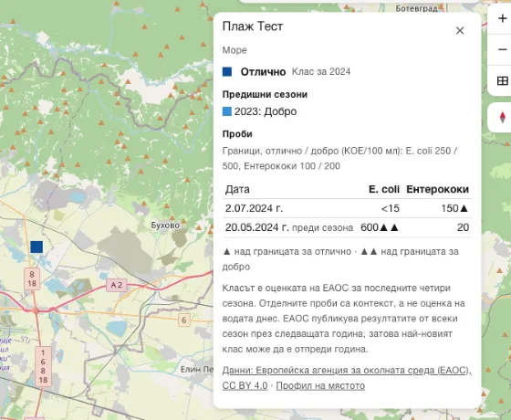Open the ЕАОС data source link

click(x=347, y=371)
